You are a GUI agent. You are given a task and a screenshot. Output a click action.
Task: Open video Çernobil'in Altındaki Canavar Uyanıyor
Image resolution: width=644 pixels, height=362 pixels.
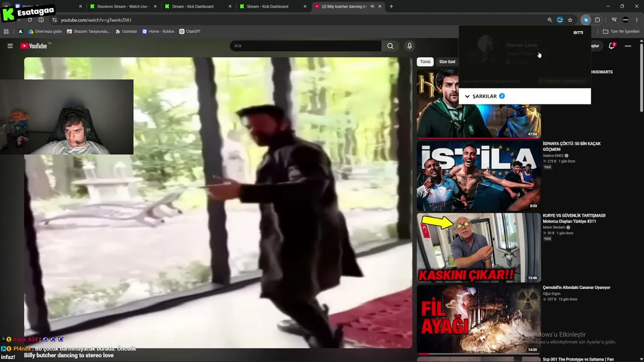click(577, 288)
